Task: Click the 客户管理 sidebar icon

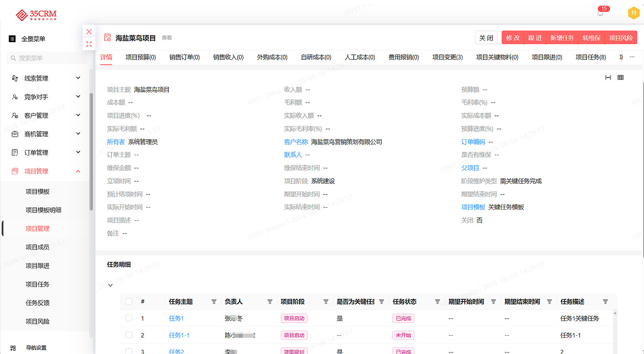Action: tap(15, 115)
